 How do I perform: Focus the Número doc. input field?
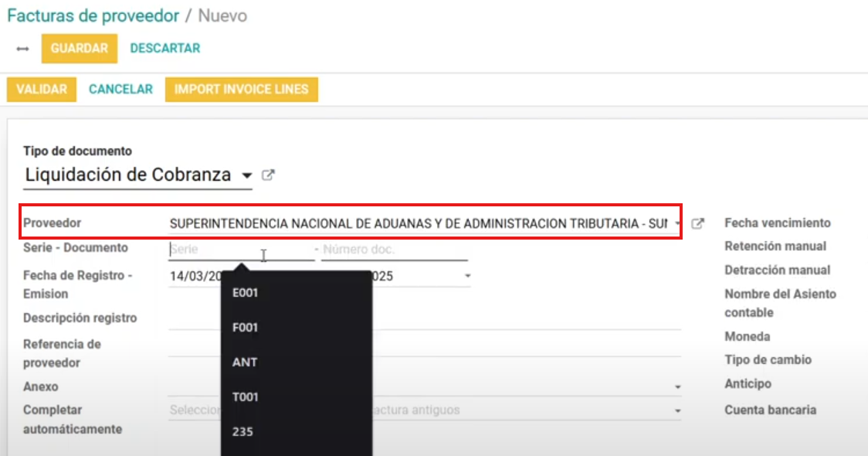click(x=394, y=250)
